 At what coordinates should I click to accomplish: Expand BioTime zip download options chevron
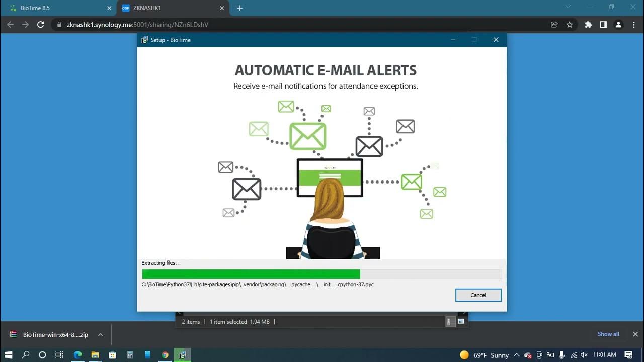(x=100, y=335)
